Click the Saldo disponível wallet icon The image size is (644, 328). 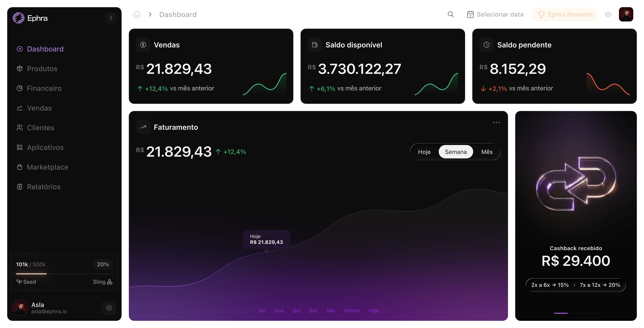point(315,45)
